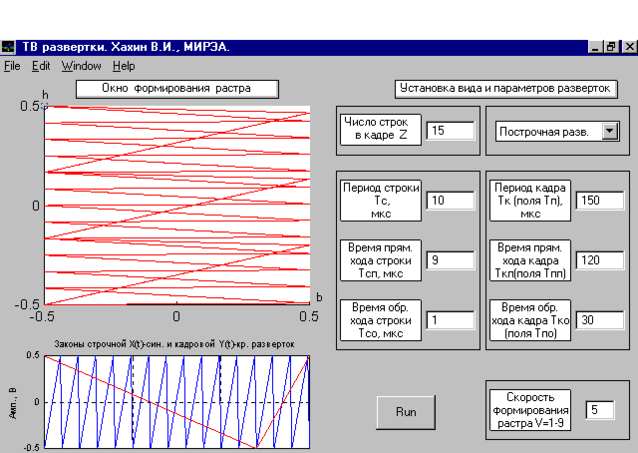The image size is (638, 453).
Task: Click the Период строки Тс field with 10
Action: point(450,200)
